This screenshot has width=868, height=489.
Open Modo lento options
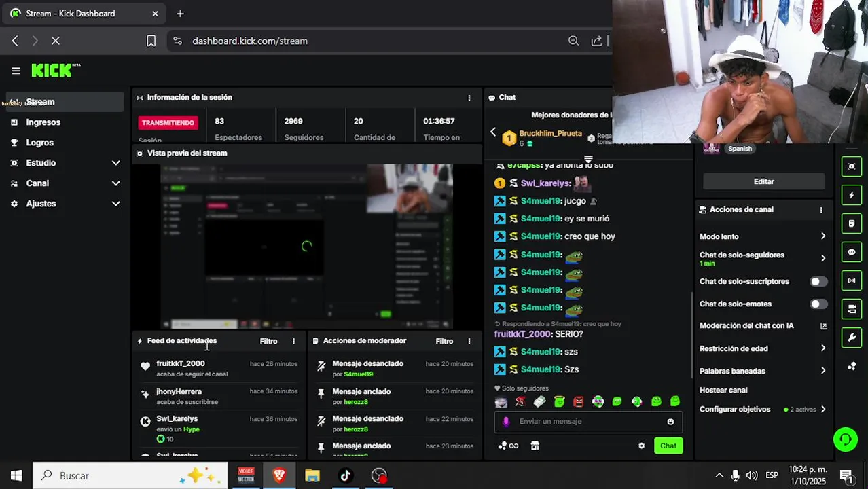[x=763, y=236]
